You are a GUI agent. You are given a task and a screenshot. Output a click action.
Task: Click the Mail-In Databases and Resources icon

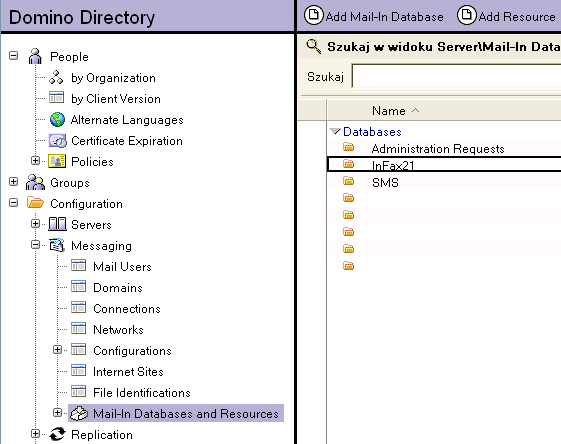(79, 413)
